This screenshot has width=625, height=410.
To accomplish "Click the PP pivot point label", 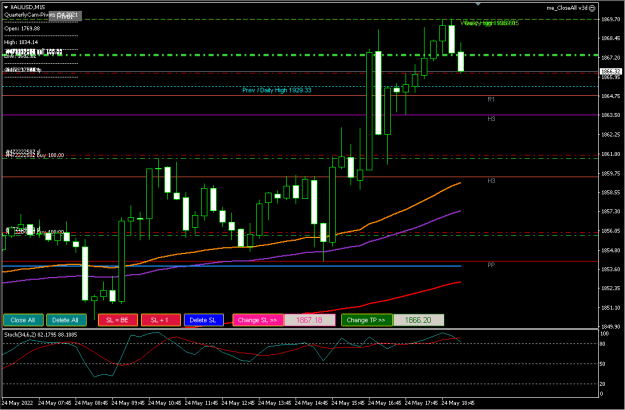I will (491, 265).
